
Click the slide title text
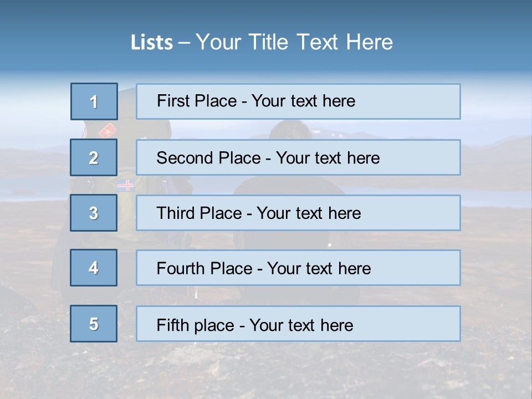[262, 42]
